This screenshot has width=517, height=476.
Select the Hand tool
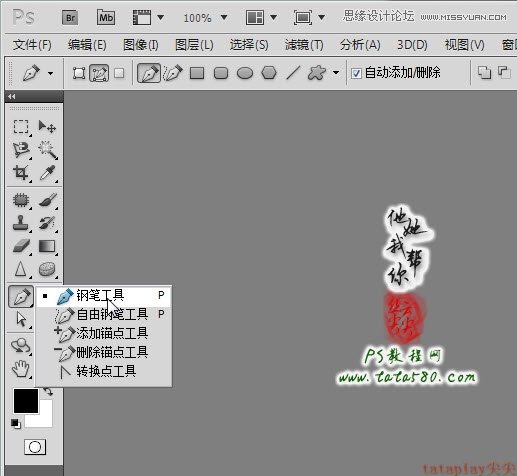pyautogui.click(x=21, y=369)
